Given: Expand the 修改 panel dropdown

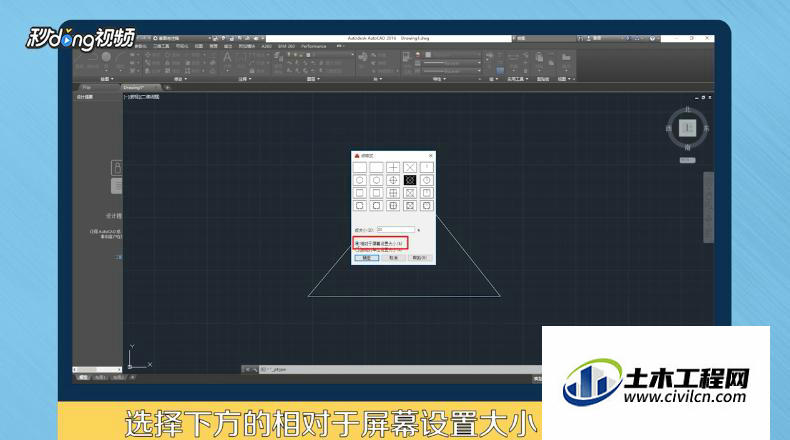Looking at the screenshot, I should (180, 79).
